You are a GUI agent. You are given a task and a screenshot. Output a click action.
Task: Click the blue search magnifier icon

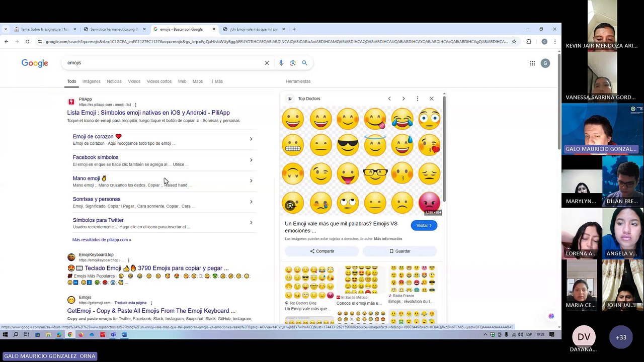click(x=304, y=63)
